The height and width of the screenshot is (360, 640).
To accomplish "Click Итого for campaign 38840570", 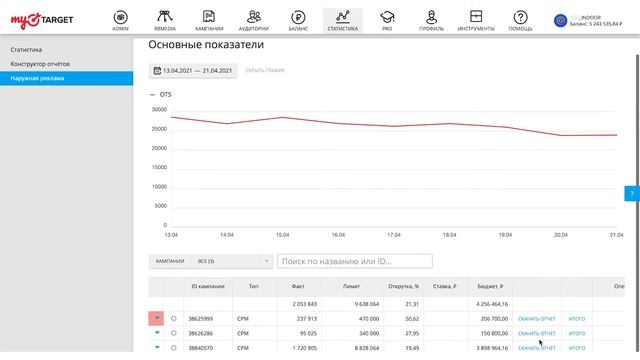I will (577, 348).
